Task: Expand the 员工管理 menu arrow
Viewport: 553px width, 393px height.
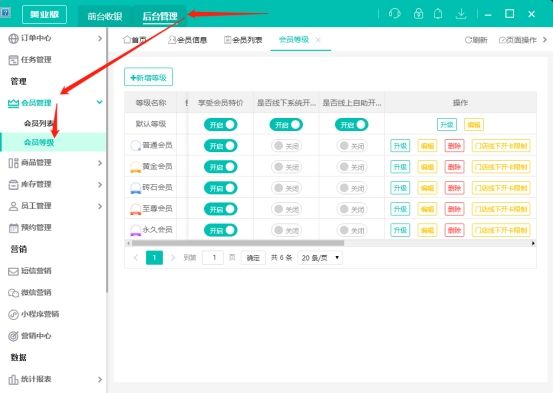Action: coord(100,206)
